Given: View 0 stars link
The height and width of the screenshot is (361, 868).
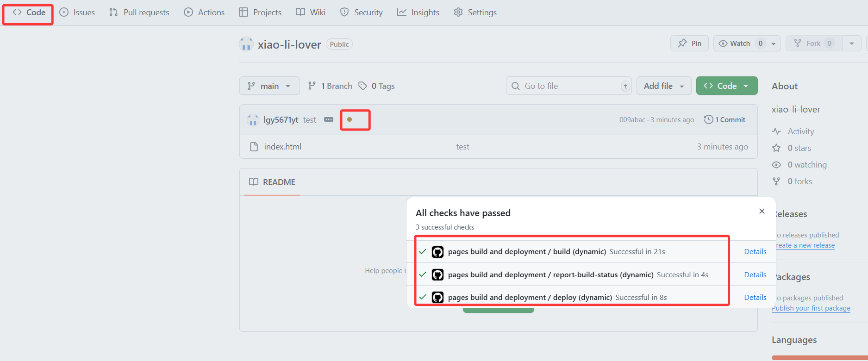Looking at the screenshot, I should tap(799, 148).
